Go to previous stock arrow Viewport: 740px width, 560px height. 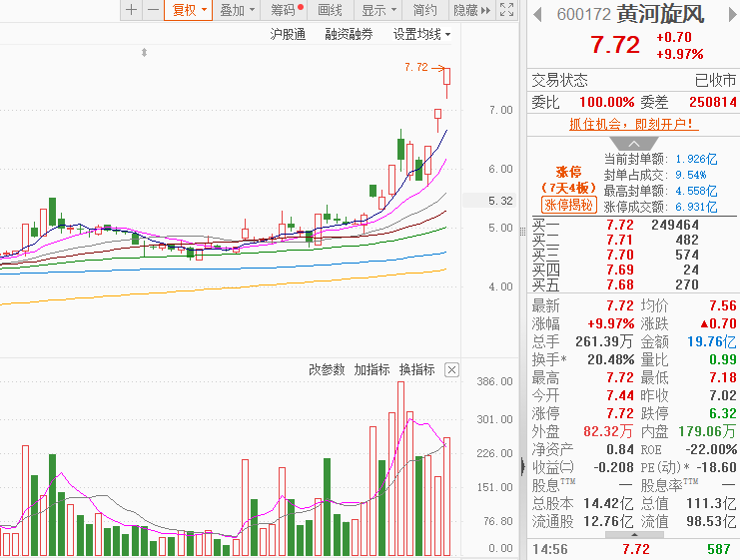click(537, 15)
